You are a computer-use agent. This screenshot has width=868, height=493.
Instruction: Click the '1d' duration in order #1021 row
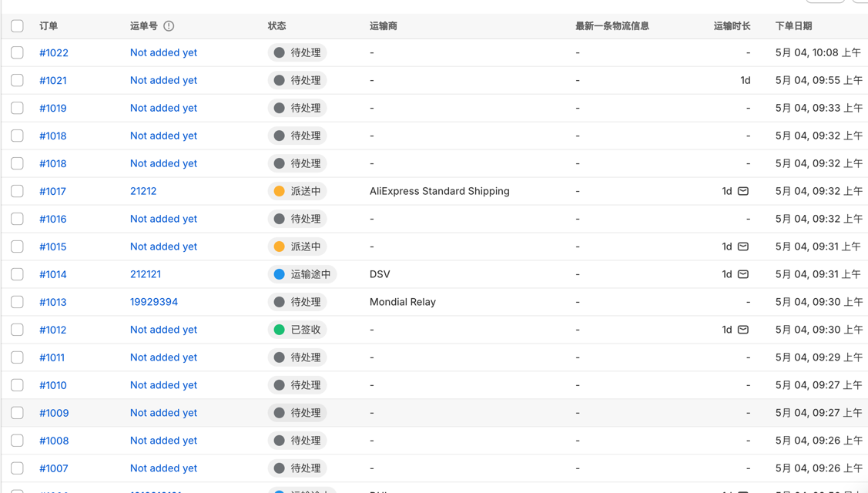coord(745,80)
